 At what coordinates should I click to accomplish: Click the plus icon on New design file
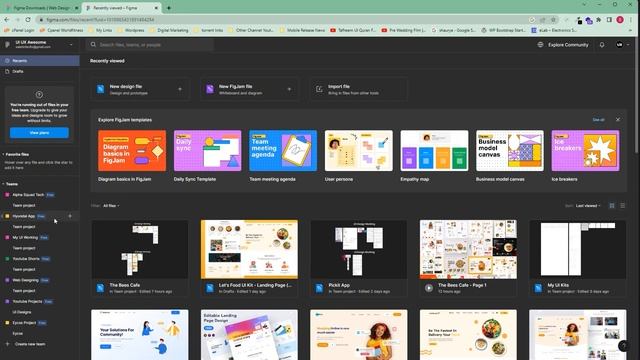(180, 89)
